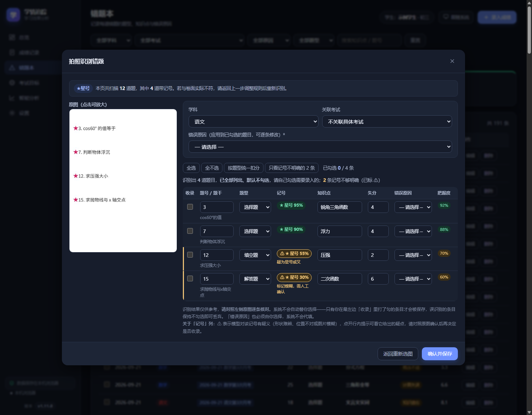Enlarge the 原图 scanned page thumbnail
This screenshot has width=532, height=415.
[123, 180]
